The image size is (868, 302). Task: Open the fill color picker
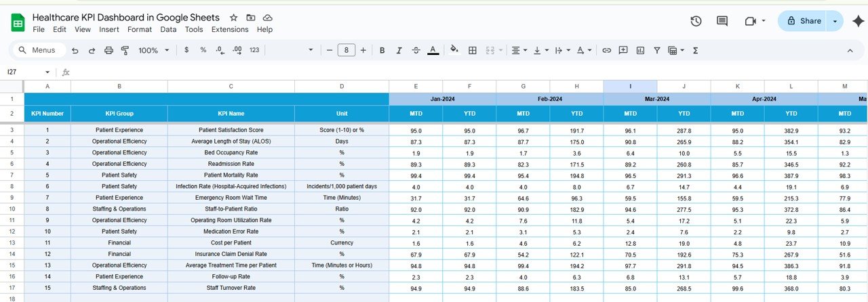454,50
